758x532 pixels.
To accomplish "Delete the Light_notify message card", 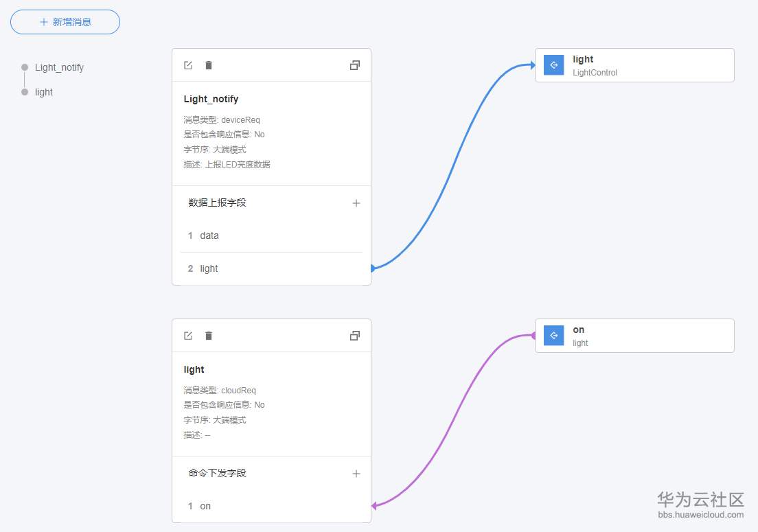I will coord(209,65).
